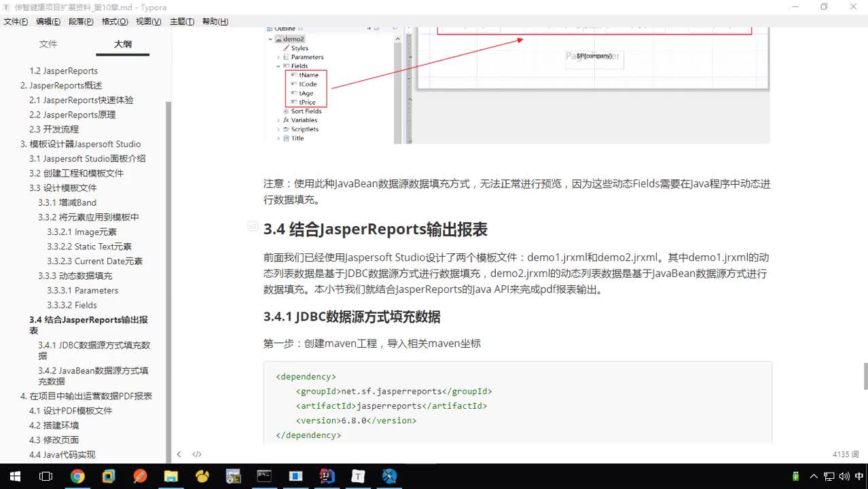Image resolution: width=868 pixels, height=489 pixels.
Task: Place cursor in heading 3.4.1 JDBC数据源方式填充数据
Action: tap(352, 316)
